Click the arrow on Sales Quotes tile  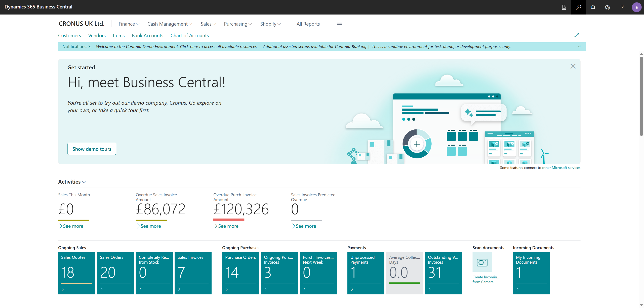pos(63,289)
